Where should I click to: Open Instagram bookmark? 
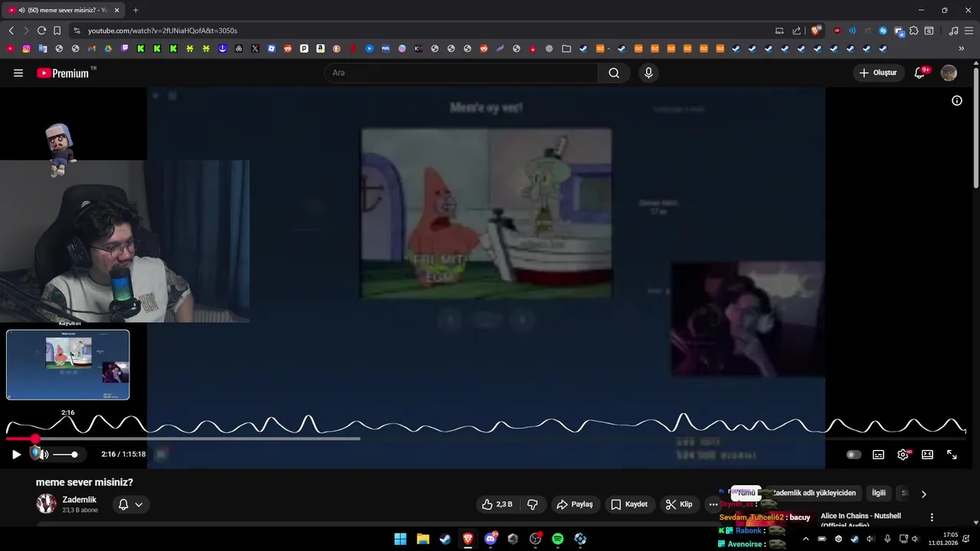tap(27, 48)
